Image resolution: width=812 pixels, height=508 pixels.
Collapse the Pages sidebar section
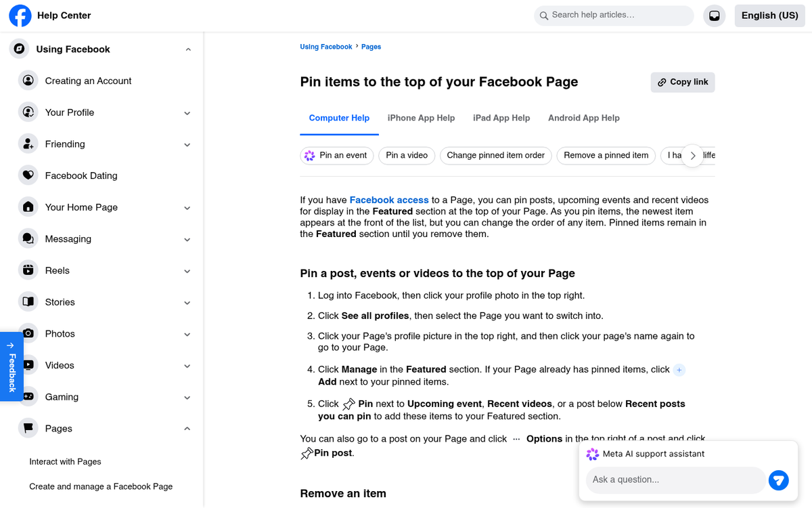click(x=187, y=429)
